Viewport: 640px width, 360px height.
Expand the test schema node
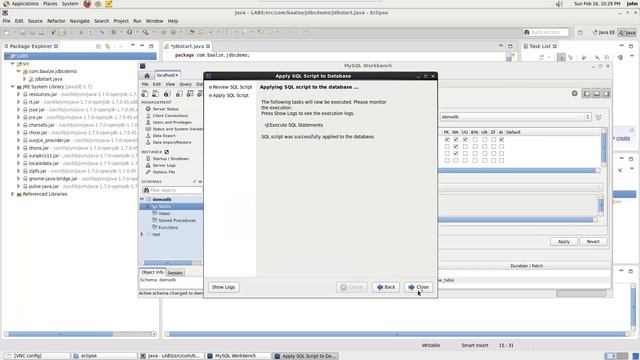click(142, 234)
